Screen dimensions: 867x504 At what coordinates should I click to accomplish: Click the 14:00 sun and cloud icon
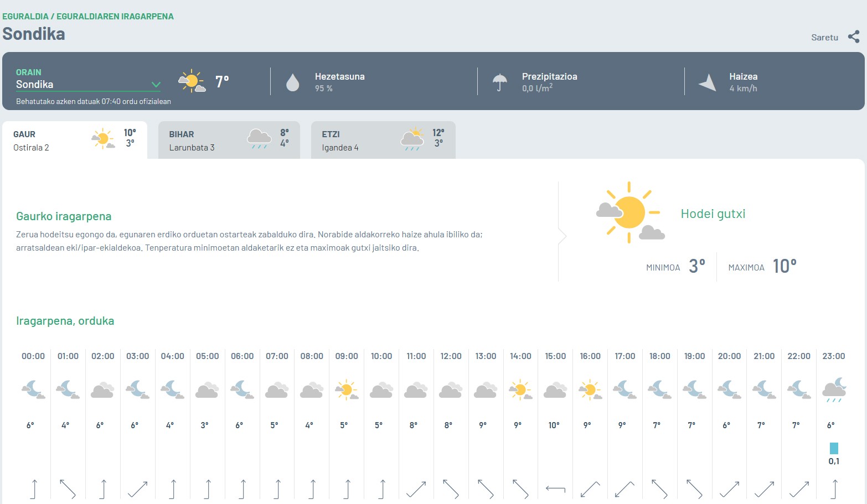pyautogui.click(x=520, y=390)
